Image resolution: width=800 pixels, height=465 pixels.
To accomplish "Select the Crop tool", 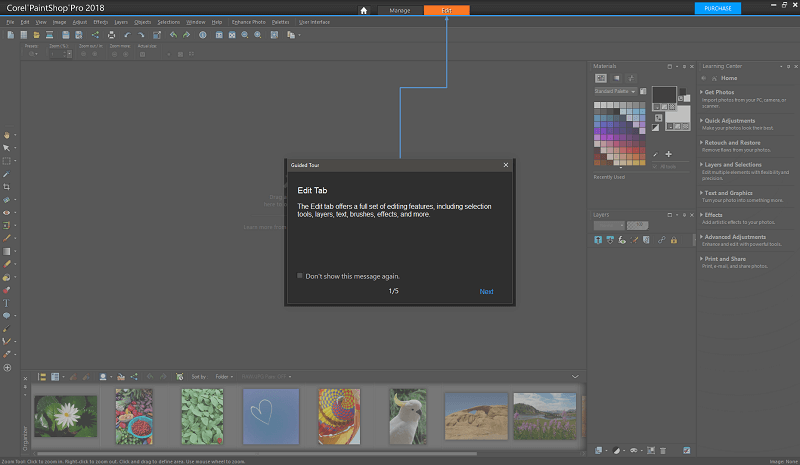I will pos(7,187).
